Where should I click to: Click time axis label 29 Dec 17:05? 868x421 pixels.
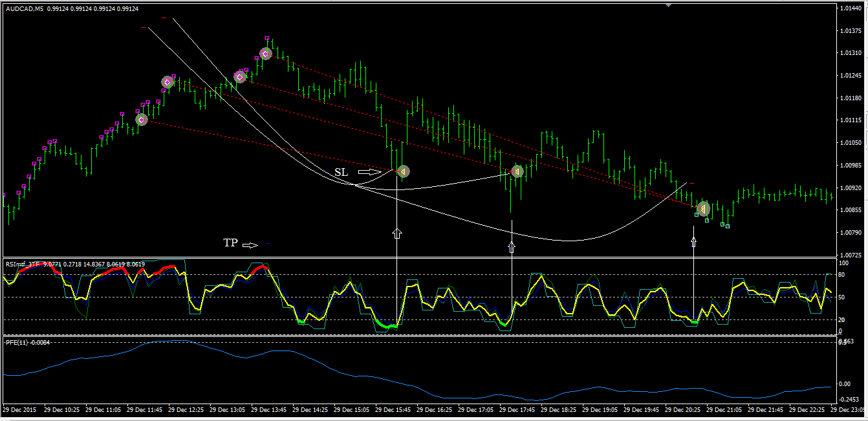click(x=475, y=410)
